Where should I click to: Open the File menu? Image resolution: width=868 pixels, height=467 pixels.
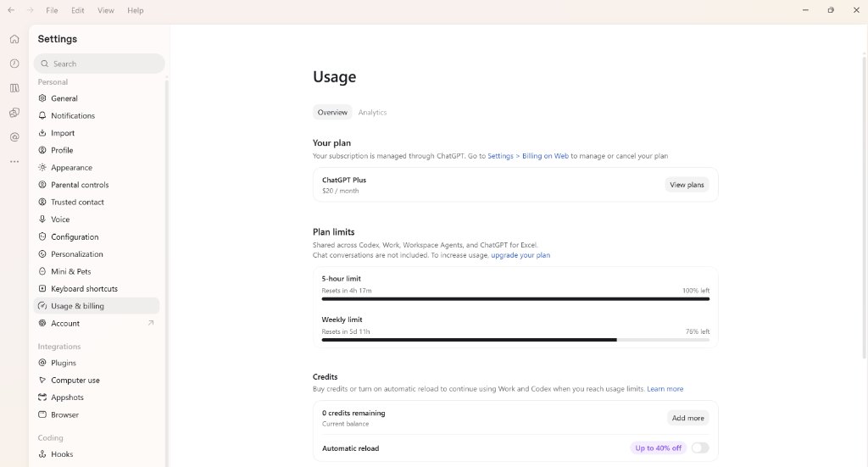point(52,10)
